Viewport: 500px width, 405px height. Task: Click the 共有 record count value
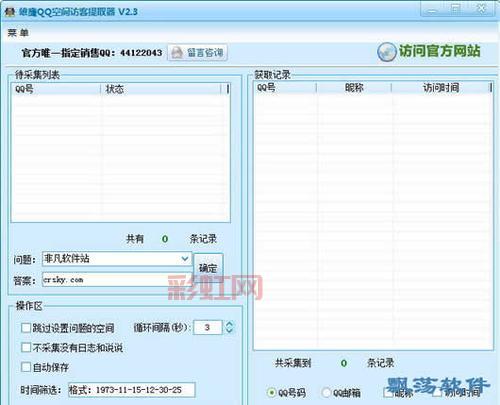tap(165, 239)
